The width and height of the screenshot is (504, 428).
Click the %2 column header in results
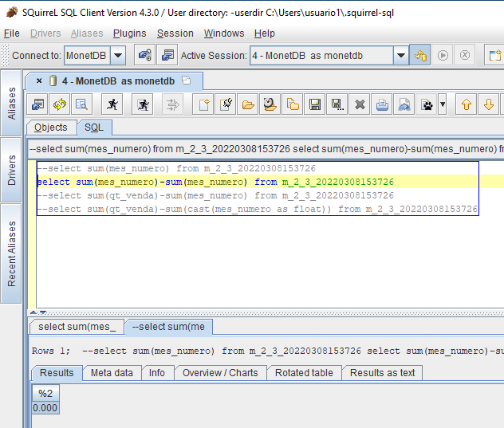[45, 393]
